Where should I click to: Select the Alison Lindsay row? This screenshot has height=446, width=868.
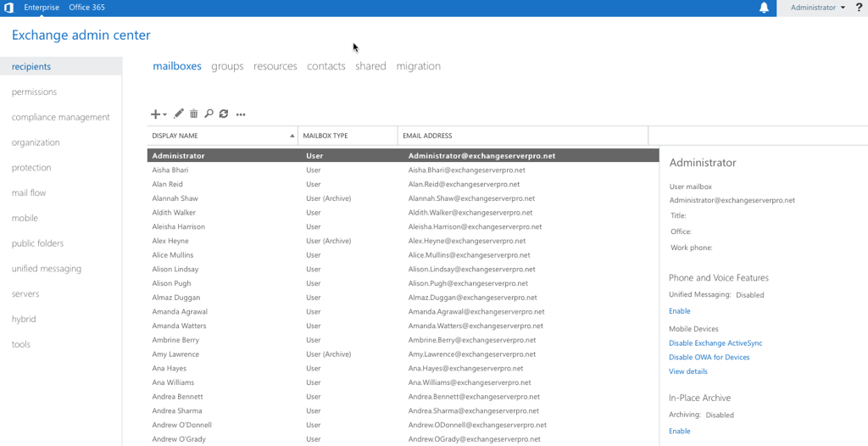pyautogui.click(x=403, y=270)
